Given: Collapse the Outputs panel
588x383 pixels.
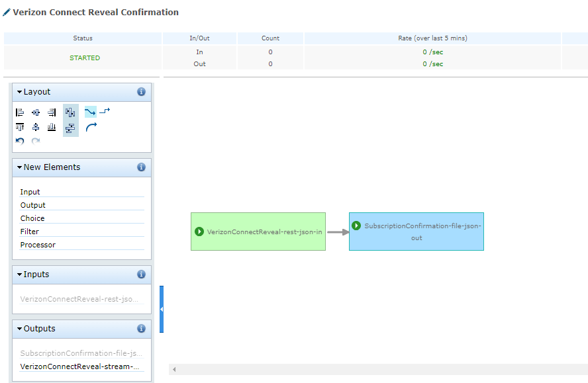Looking at the screenshot, I should (19, 329).
